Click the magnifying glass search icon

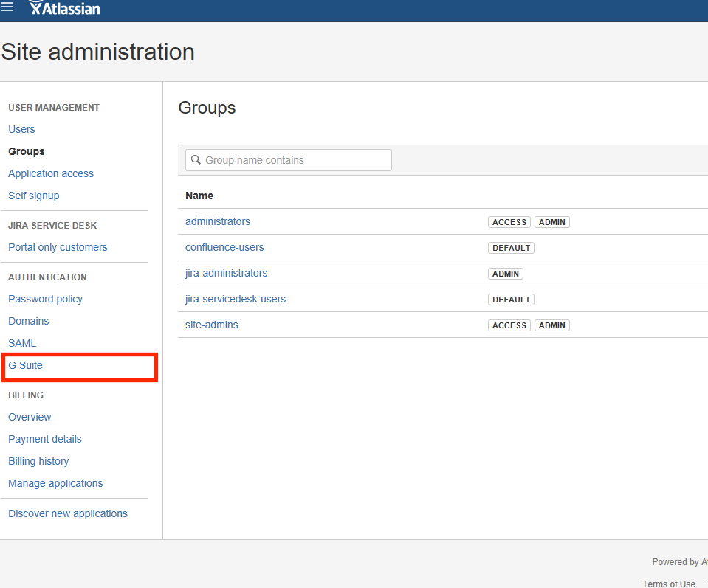(195, 159)
